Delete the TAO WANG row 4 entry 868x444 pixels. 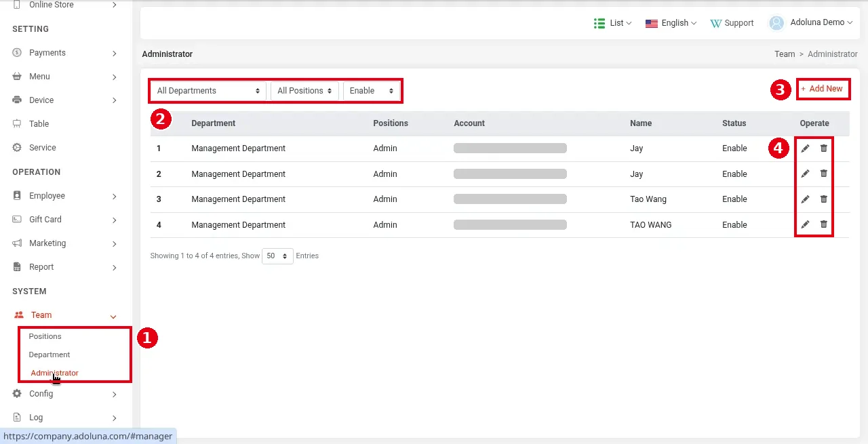824,224
